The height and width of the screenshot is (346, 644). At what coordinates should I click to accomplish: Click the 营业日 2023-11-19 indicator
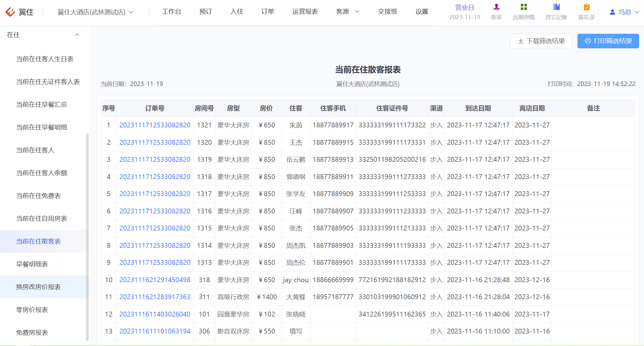click(465, 12)
